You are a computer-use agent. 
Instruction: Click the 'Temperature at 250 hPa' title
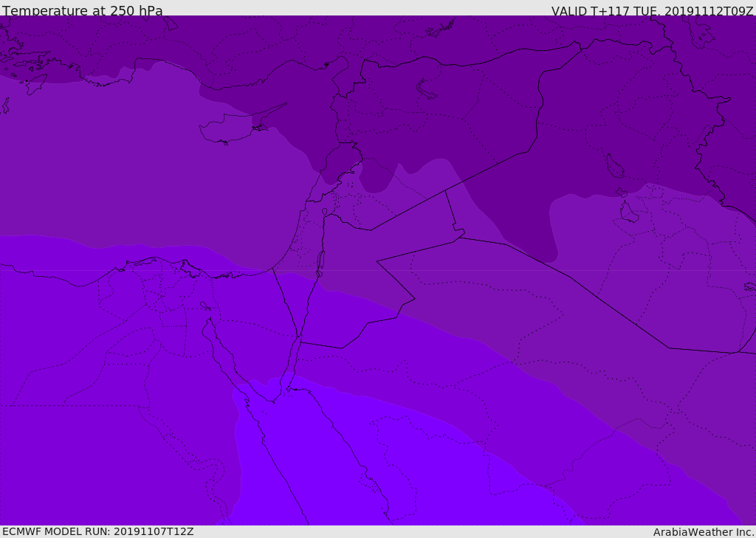(x=82, y=10)
